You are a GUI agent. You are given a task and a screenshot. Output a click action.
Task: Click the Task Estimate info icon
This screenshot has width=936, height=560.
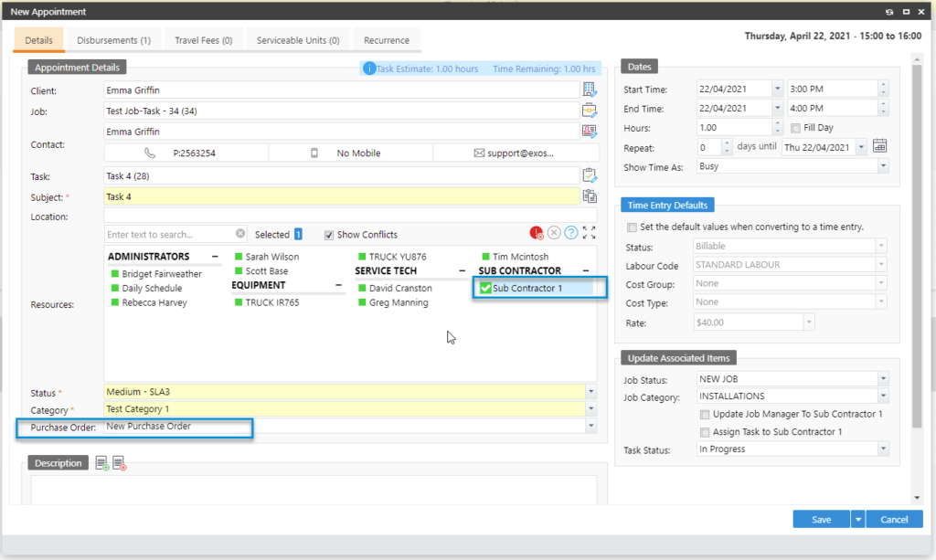coord(369,69)
